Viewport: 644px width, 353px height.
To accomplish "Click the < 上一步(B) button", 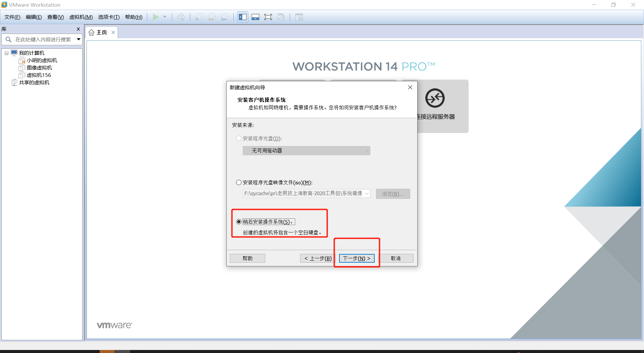I will [x=318, y=258].
